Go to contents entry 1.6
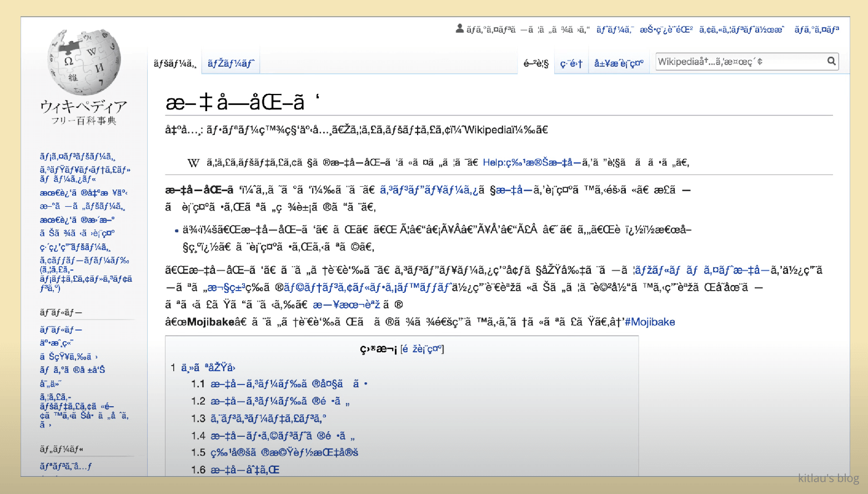The width and height of the screenshot is (868, 494). click(244, 470)
